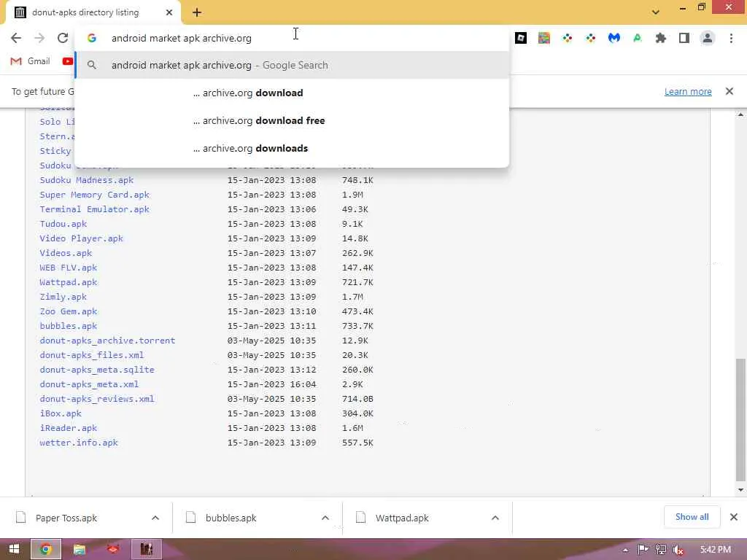The image size is (747, 560).
Task: Close the downloads bar
Action: 734,517
